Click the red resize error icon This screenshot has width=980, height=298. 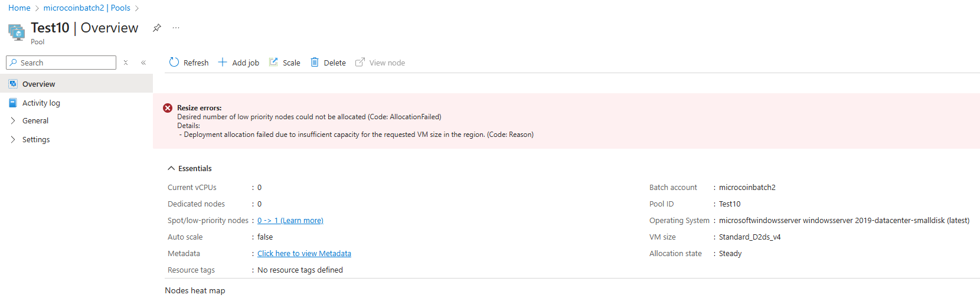tap(168, 108)
